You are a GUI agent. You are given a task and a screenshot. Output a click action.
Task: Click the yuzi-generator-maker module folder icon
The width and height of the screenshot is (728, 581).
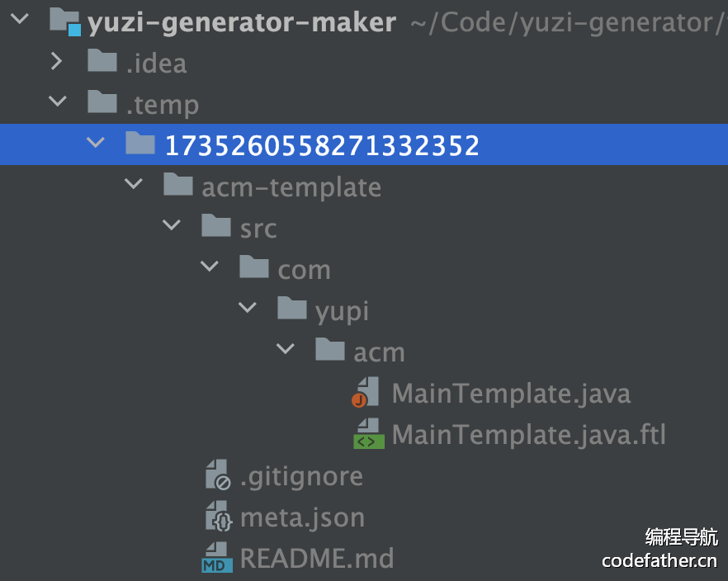64,21
